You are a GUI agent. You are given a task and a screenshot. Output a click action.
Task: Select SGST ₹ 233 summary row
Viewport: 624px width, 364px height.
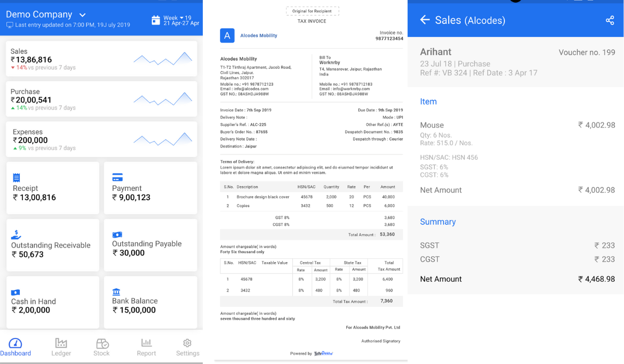coord(517,245)
